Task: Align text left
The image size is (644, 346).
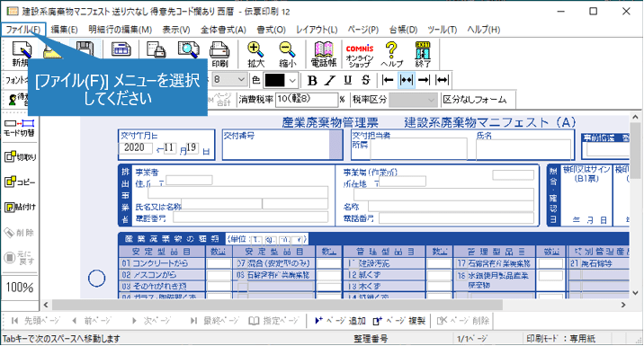Action: pyautogui.click(x=388, y=80)
